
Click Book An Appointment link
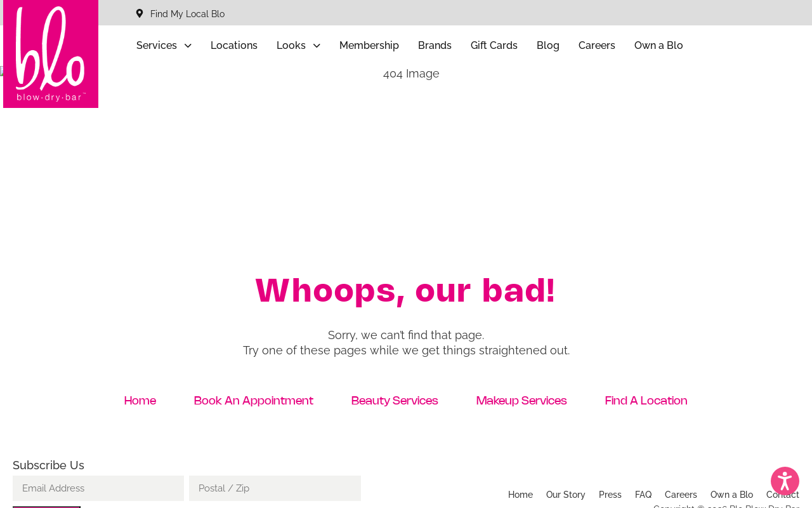(254, 401)
